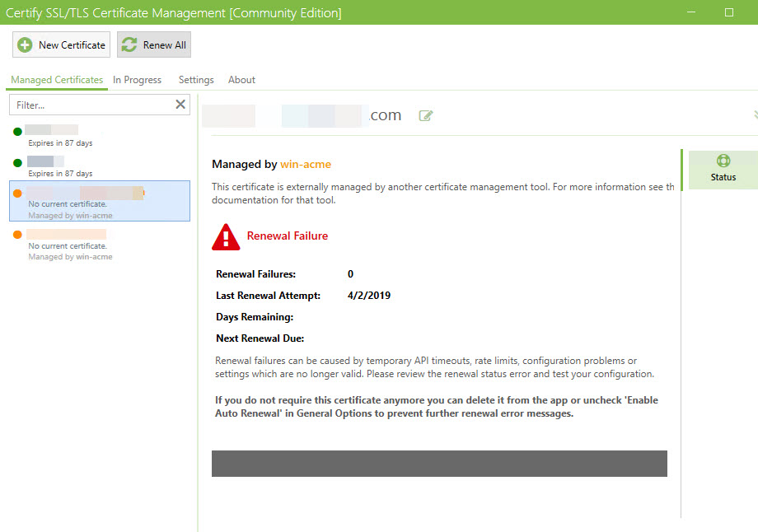This screenshot has width=758, height=532.
Task: Switch to the In Progress tab
Action: [x=137, y=80]
